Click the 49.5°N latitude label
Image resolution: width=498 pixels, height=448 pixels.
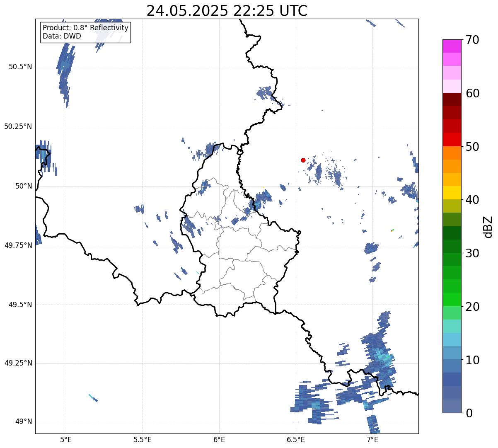coord(20,305)
